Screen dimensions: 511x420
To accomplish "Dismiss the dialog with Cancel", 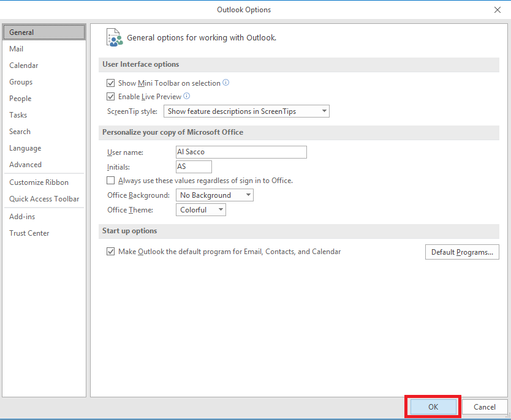I will coord(485,407).
